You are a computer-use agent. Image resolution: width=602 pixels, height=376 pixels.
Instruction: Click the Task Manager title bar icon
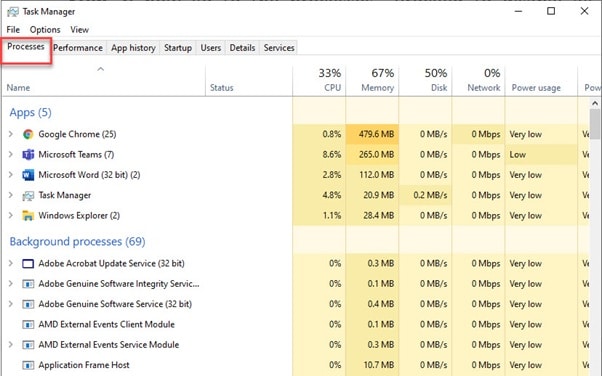coord(13,12)
